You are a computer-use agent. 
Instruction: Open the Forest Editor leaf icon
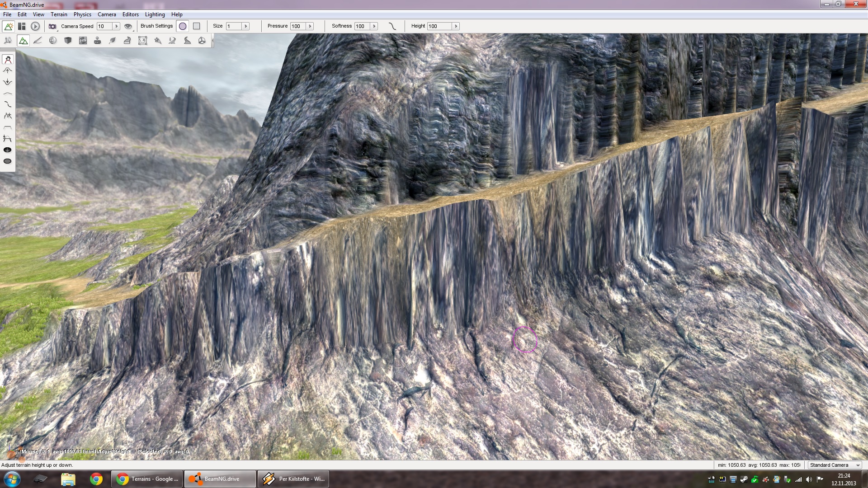[113, 41]
